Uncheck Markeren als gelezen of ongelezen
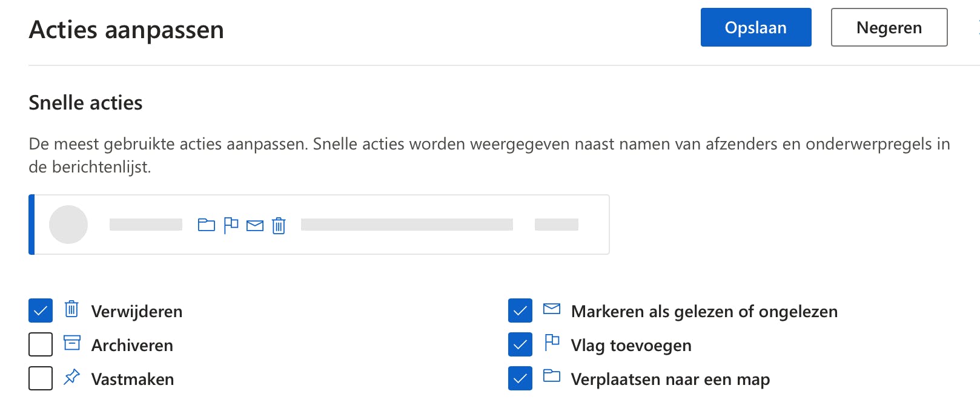The height and width of the screenshot is (414, 980). tap(520, 311)
